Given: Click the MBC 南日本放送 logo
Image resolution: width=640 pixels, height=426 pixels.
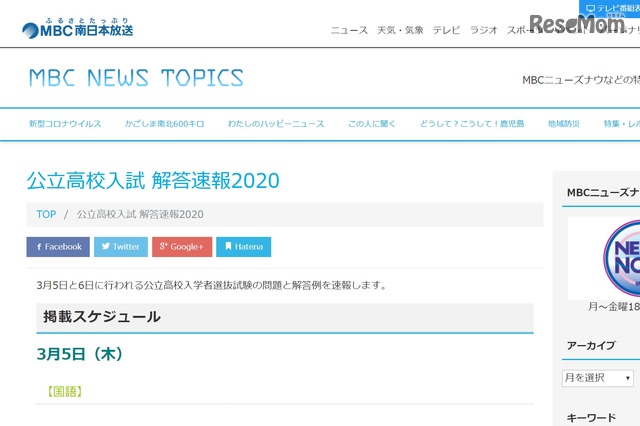Looking at the screenshot, I should click(77, 27).
